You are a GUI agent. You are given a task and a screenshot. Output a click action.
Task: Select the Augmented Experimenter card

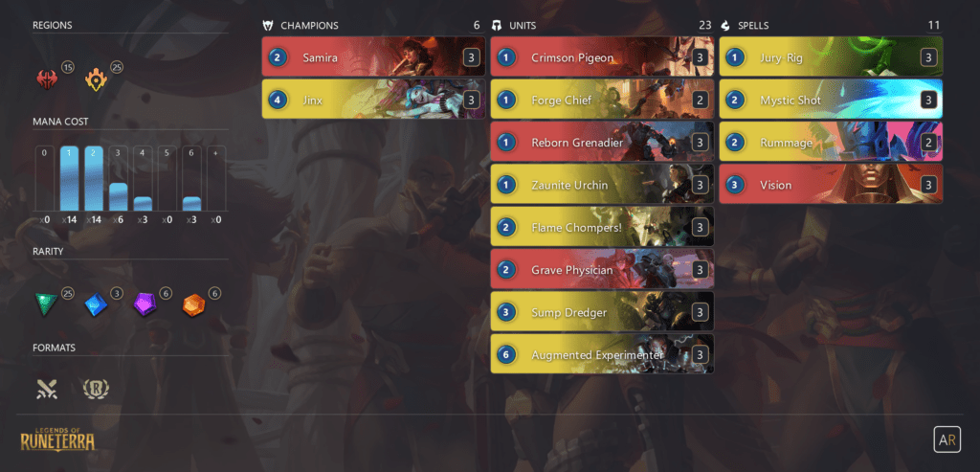tap(602, 354)
